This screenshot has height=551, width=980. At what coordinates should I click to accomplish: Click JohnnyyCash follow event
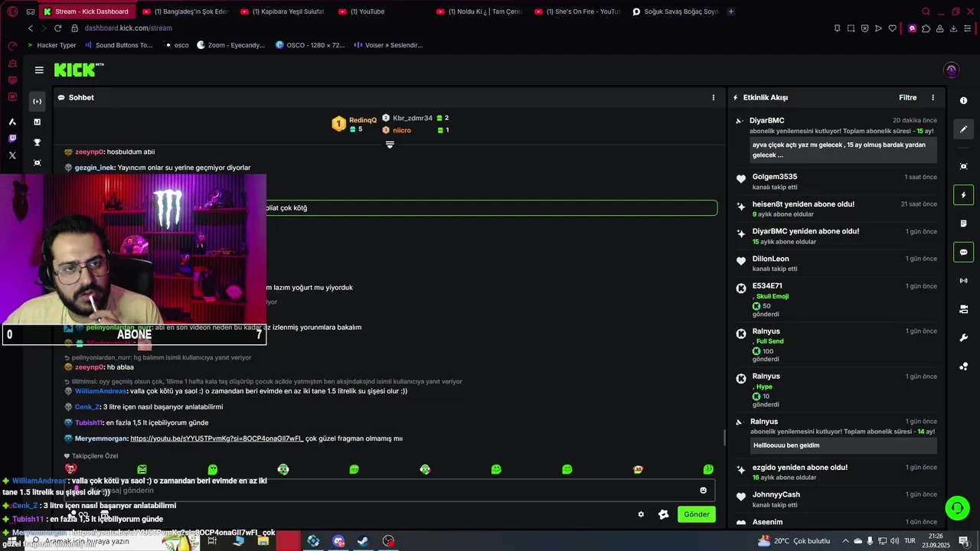pos(835,500)
